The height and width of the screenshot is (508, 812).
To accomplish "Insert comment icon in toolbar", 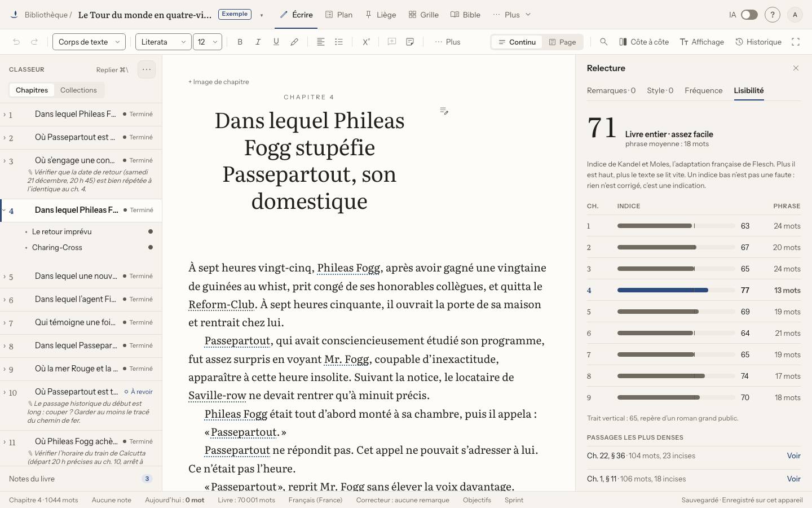I will [392, 42].
